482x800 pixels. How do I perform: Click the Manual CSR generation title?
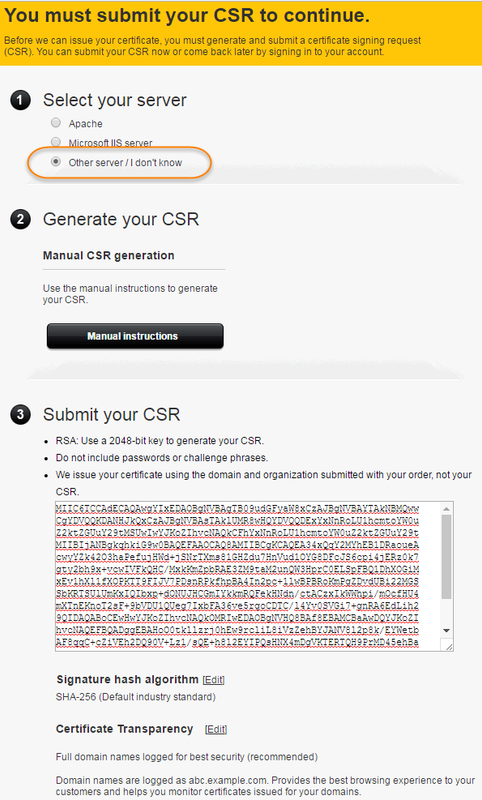[109, 256]
